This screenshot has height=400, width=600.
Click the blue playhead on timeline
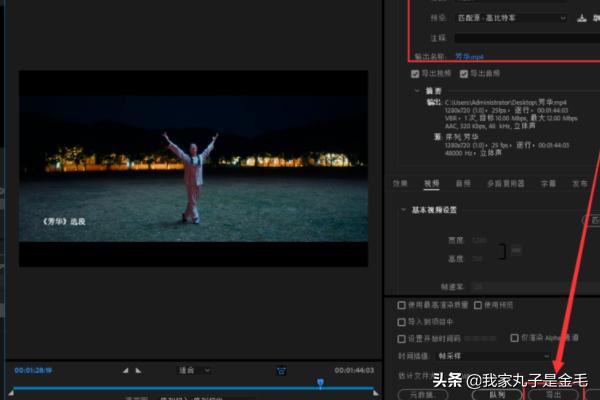point(320,382)
